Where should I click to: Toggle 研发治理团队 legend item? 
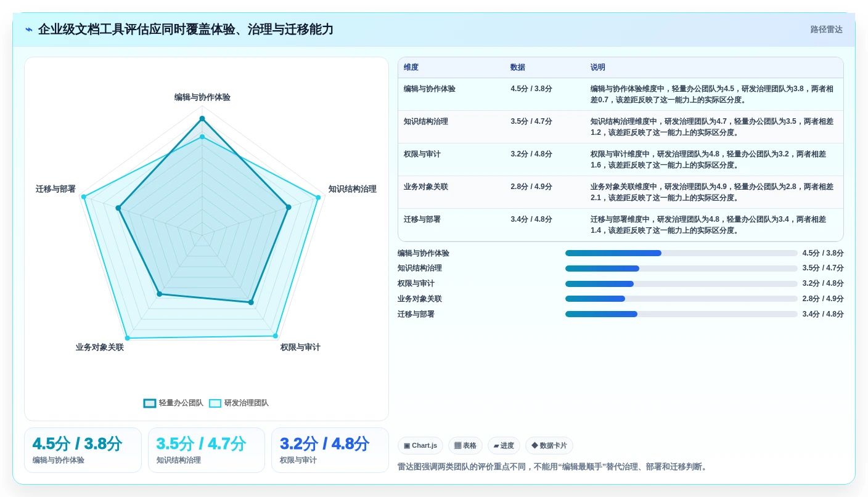click(x=239, y=403)
